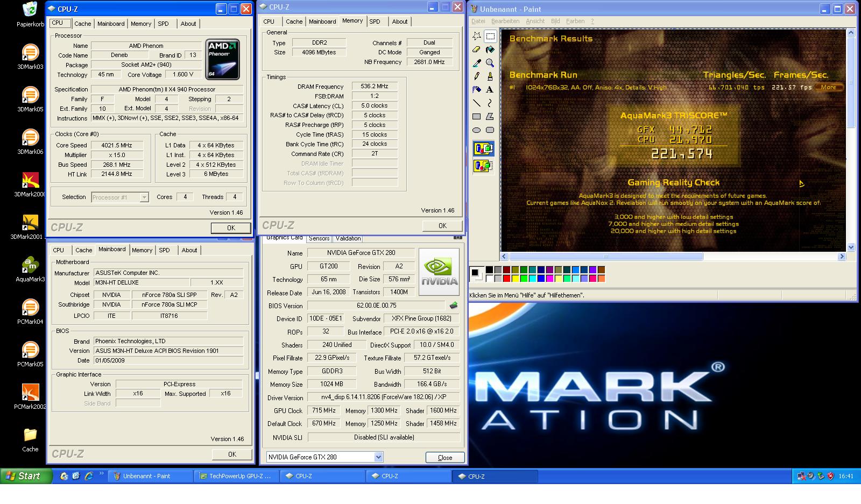Click OK in the CPU-Z Memory window

point(442,226)
